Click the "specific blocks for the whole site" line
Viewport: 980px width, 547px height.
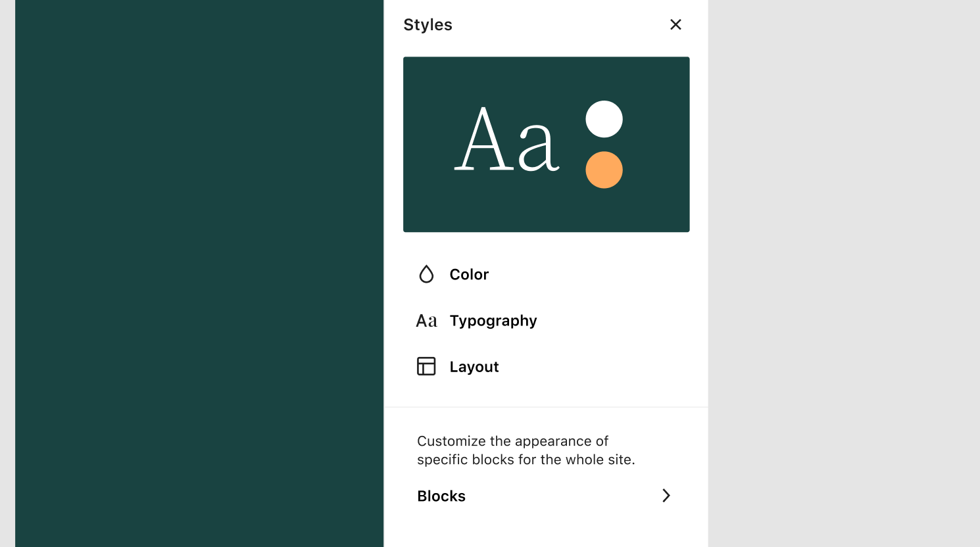point(526,460)
